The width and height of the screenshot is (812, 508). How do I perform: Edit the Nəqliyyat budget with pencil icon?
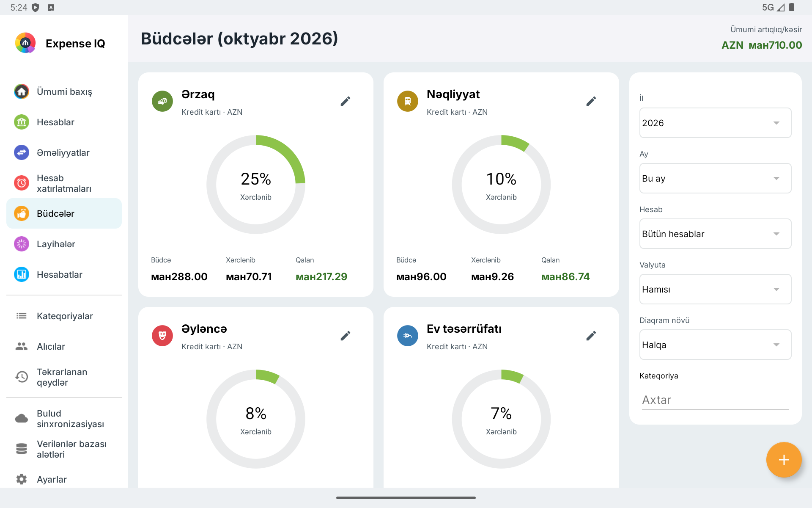pos(591,101)
